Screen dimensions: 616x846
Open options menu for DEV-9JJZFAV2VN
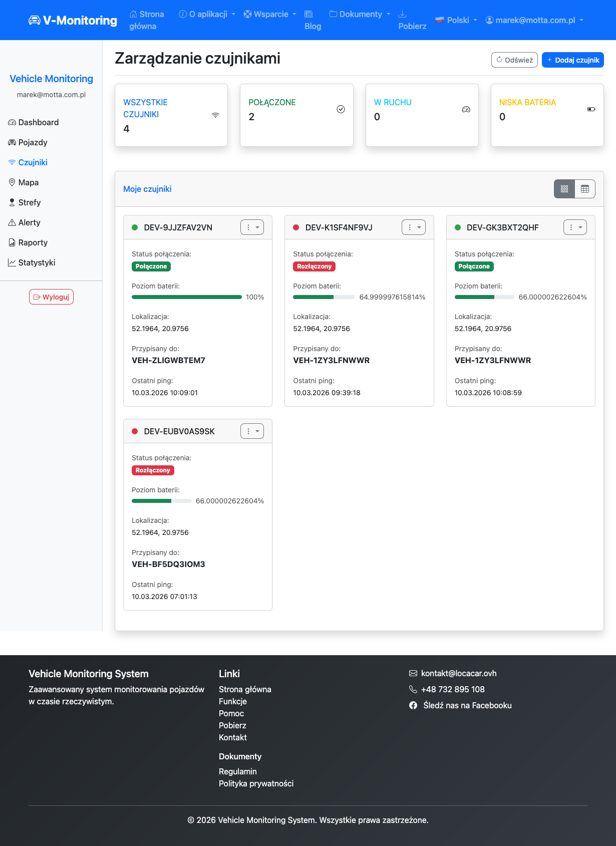click(x=252, y=227)
